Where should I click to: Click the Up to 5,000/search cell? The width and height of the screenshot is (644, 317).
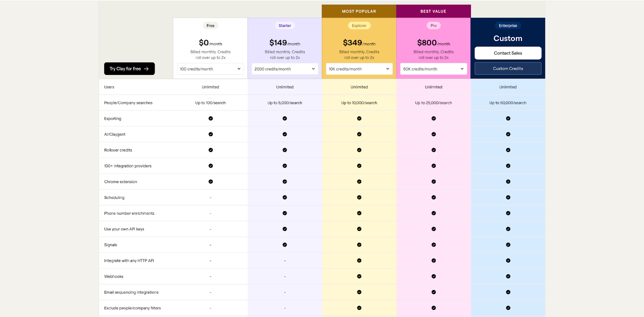[285, 103]
